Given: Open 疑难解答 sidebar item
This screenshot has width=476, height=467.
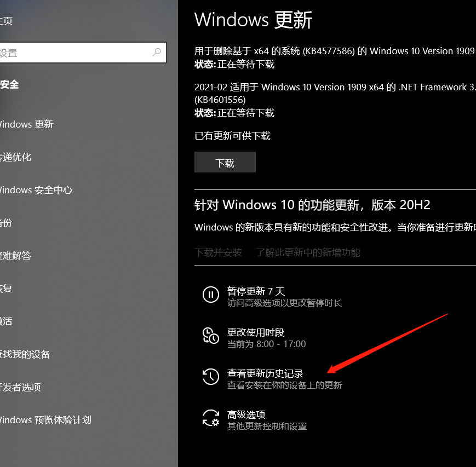Looking at the screenshot, I should (16, 256).
